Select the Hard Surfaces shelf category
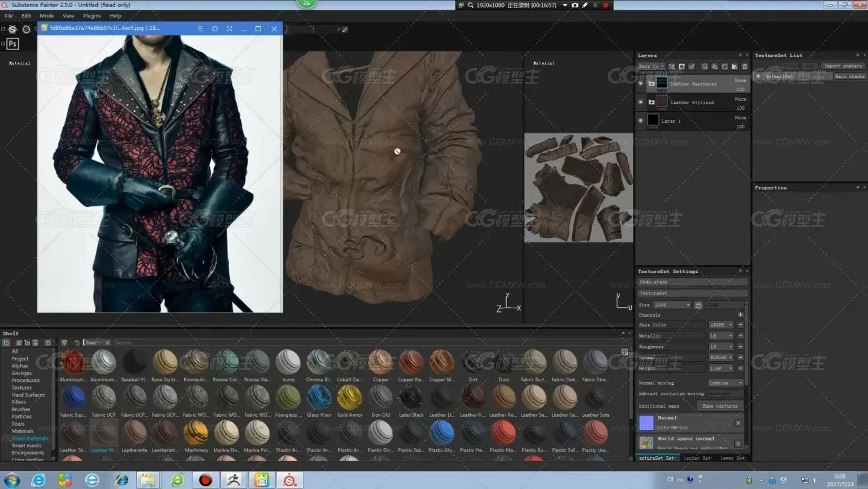This screenshot has height=489, width=868. pos(28,395)
